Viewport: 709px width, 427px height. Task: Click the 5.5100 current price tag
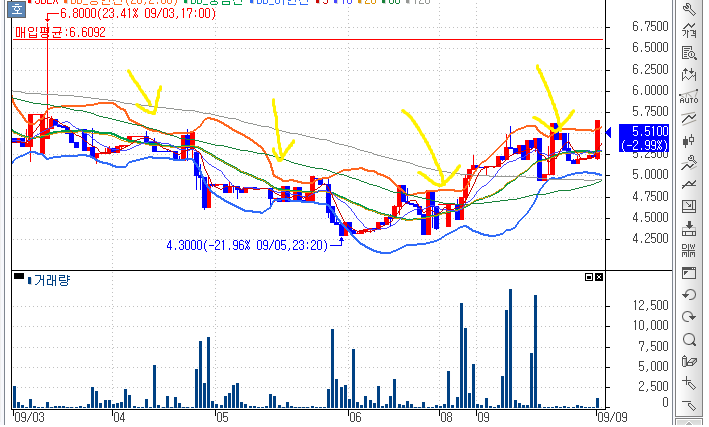[643, 137]
